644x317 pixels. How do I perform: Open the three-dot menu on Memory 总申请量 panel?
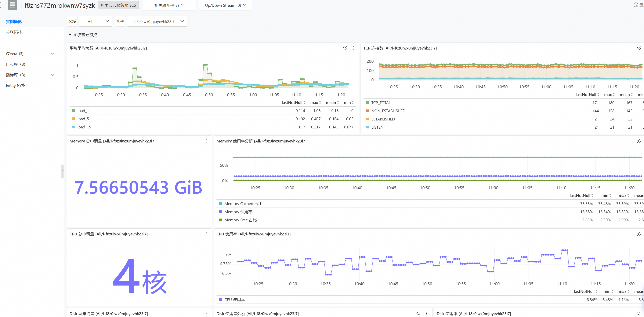click(206, 141)
